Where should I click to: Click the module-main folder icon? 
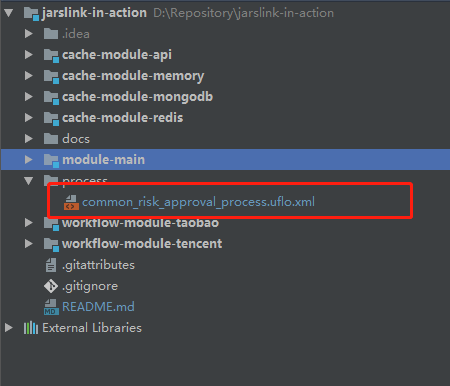click(x=51, y=160)
